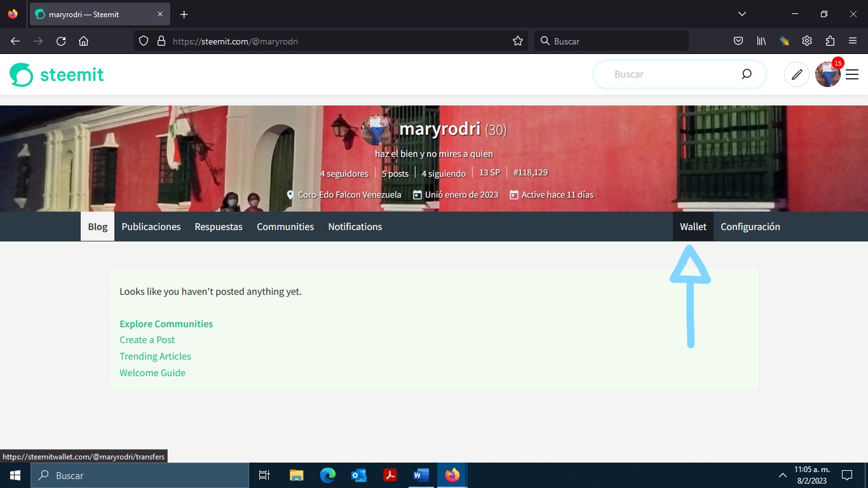Click the Steemit logo
The height and width of the screenshot is (488, 868).
[57, 74]
